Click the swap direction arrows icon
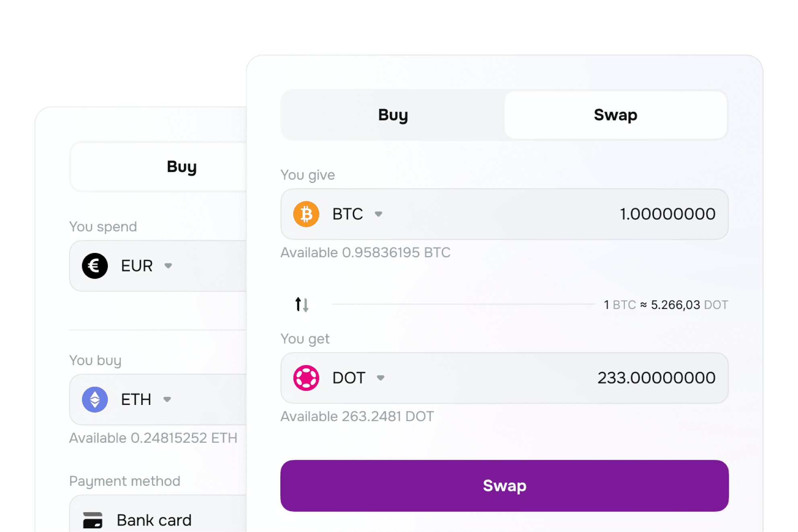The image size is (798, 532). pos(302,304)
